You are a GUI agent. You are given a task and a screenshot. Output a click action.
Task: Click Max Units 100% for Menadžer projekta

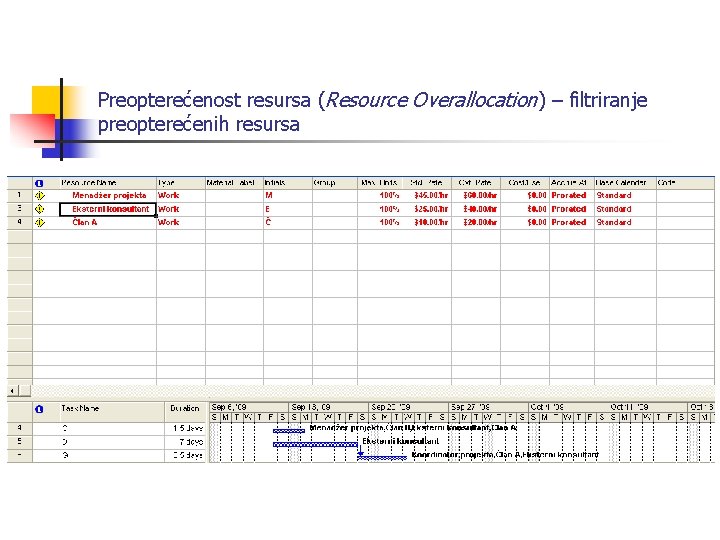point(381,196)
